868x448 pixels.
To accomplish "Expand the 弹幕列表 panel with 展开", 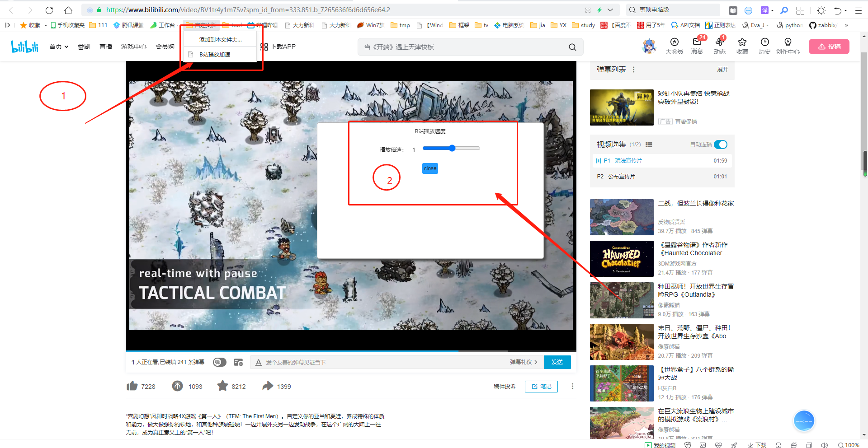I will click(722, 70).
